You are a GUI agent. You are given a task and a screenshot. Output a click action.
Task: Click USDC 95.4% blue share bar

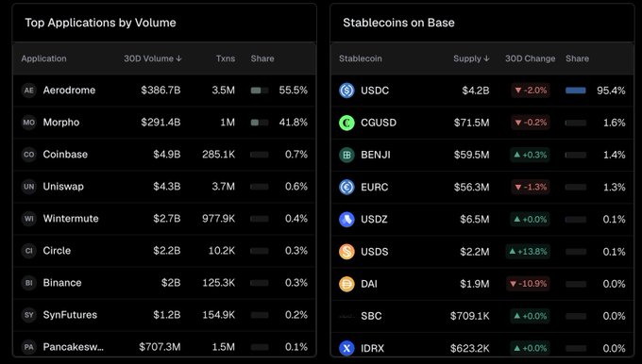point(576,91)
